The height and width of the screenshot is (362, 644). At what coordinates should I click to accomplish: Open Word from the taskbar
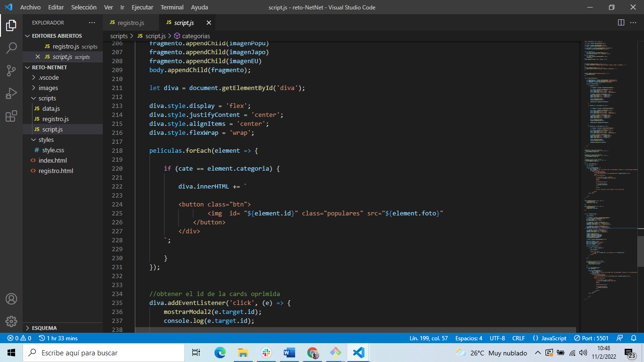(289, 353)
